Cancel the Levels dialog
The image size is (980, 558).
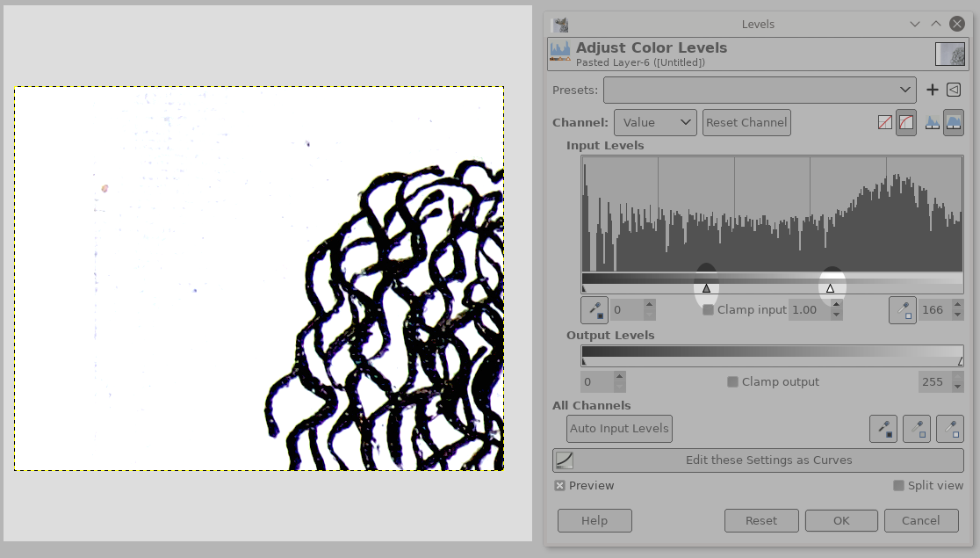pyautogui.click(x=921, y=520)
